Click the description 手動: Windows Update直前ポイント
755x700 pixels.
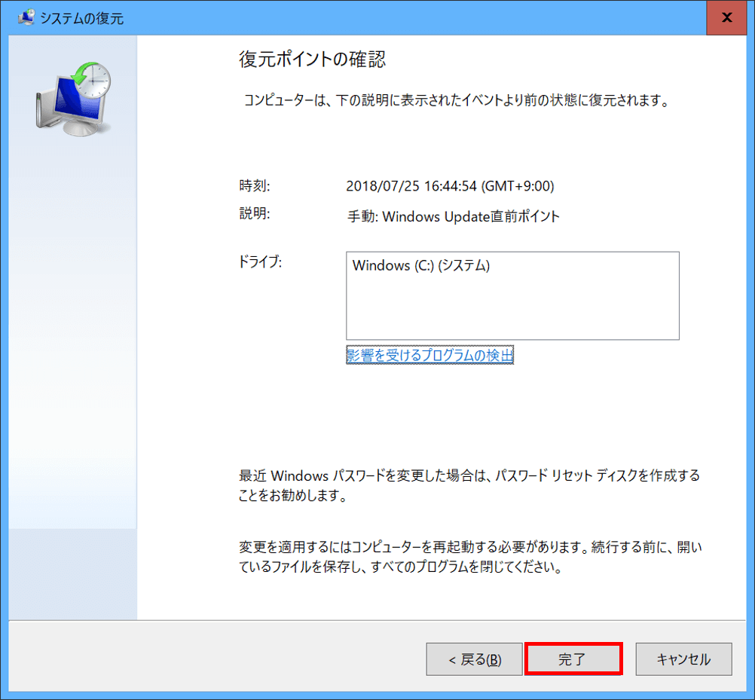453,216
